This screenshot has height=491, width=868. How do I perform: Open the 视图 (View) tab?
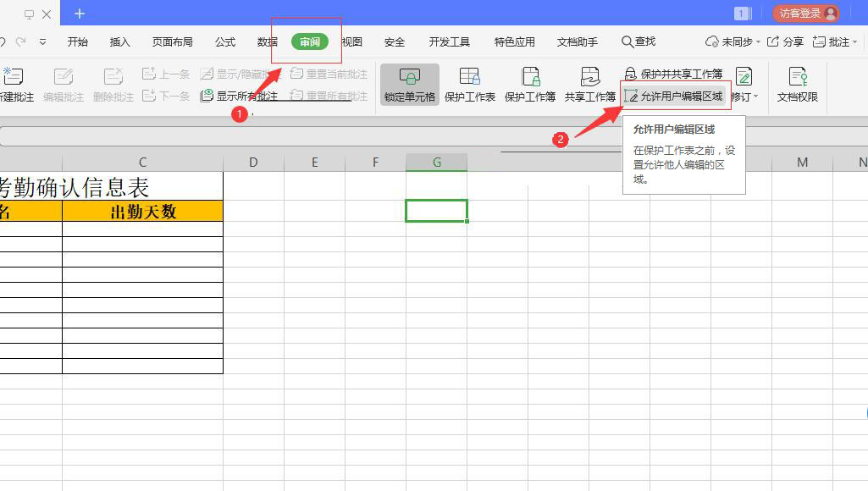pos(352,42)
